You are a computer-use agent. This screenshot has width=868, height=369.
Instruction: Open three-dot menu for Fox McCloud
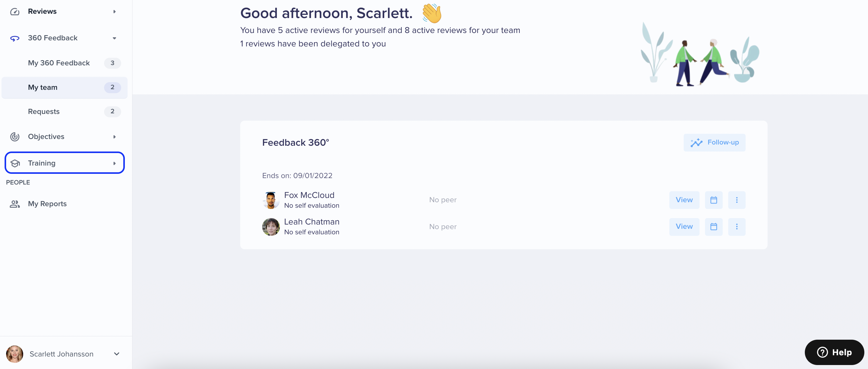pos(736,200)
